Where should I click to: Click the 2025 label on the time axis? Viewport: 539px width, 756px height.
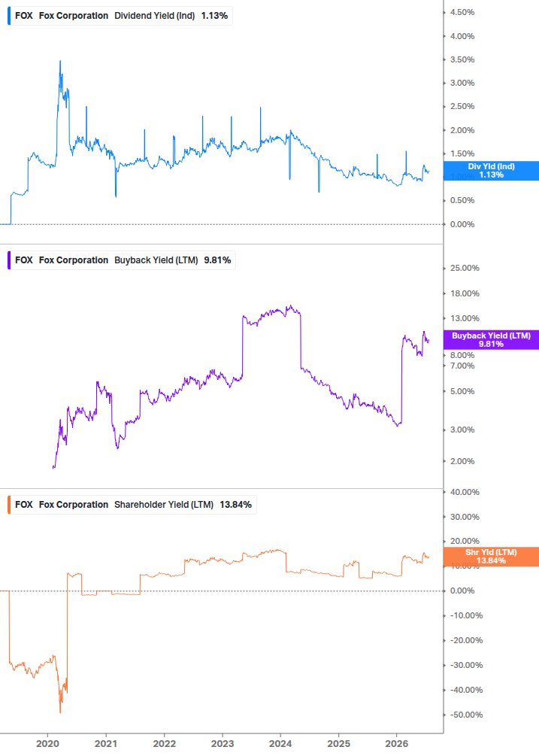338,743
